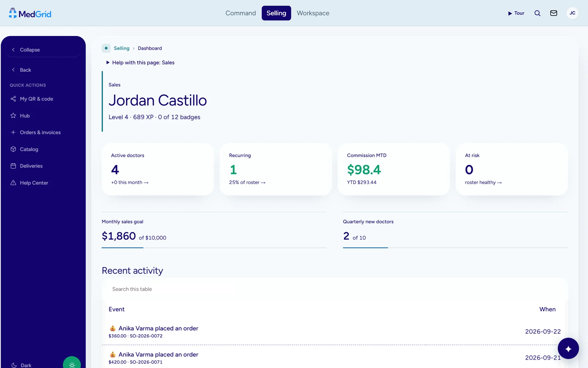
Task: Follow the +0 this month link
Action: 130,182
